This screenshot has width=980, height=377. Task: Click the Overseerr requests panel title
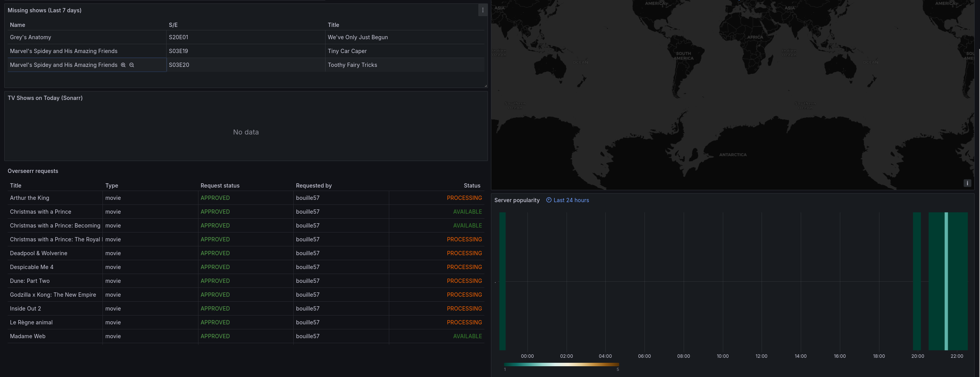pos(33,171)
